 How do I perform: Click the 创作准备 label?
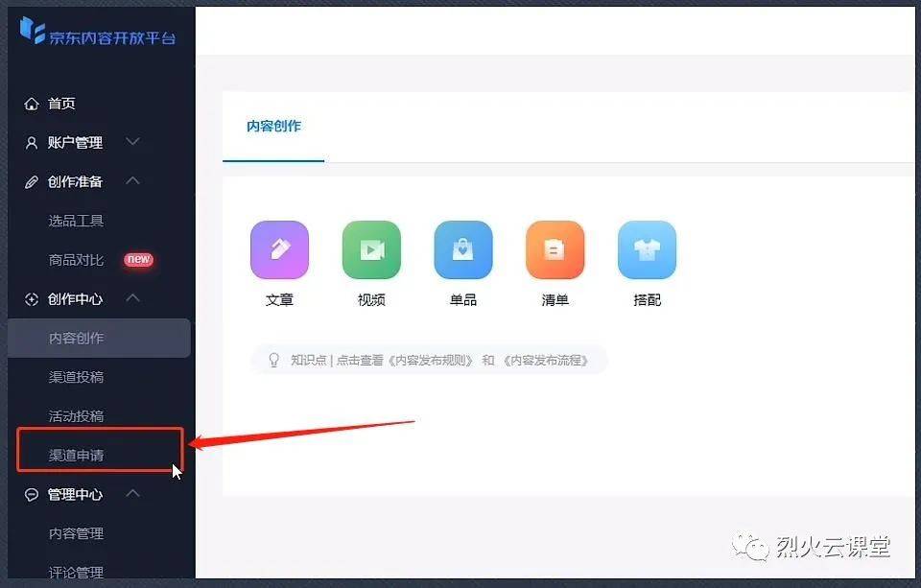75,182
